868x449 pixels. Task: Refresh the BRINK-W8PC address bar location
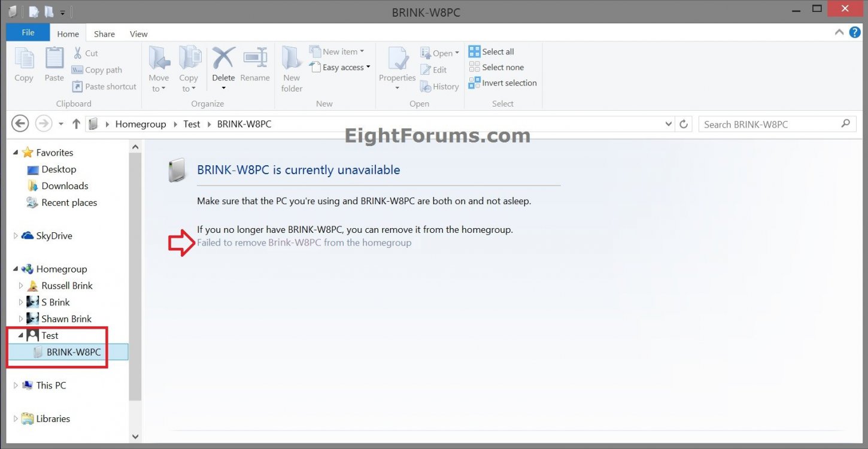click(684, 125)
